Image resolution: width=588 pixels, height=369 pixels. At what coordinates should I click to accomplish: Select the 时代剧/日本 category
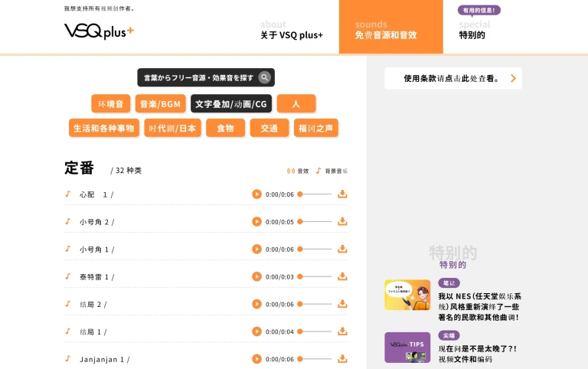tap(172, 129)
